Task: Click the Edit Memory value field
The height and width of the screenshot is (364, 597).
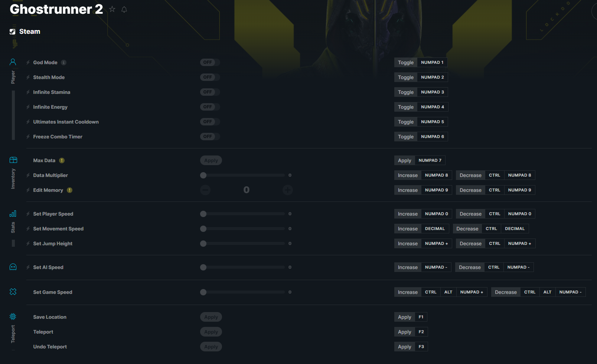Action: [247, 190]
